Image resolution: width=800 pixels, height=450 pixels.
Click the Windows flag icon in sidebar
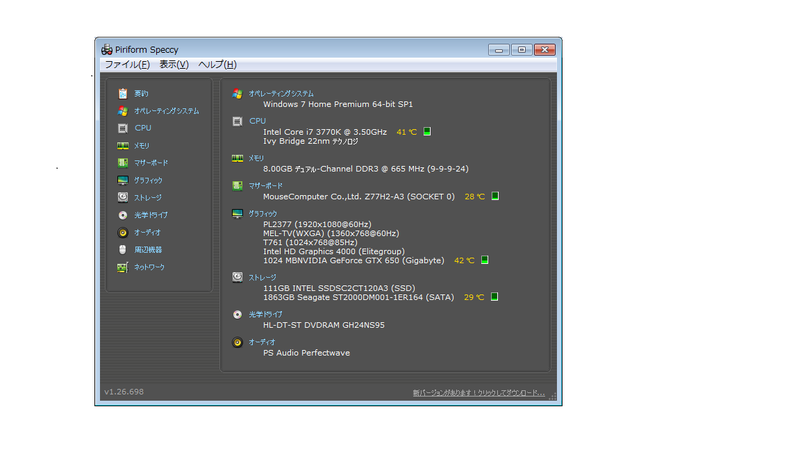point(122,111)
